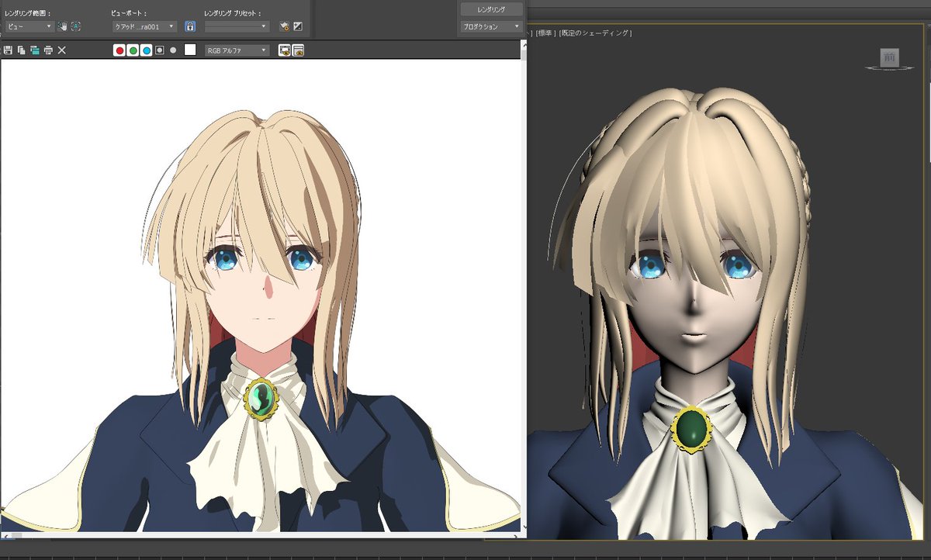The width and height of the screenshot is (931, 560).
Task: Click the rendered frame vertical scrollbar up arrow
Action: coord(524,45)
